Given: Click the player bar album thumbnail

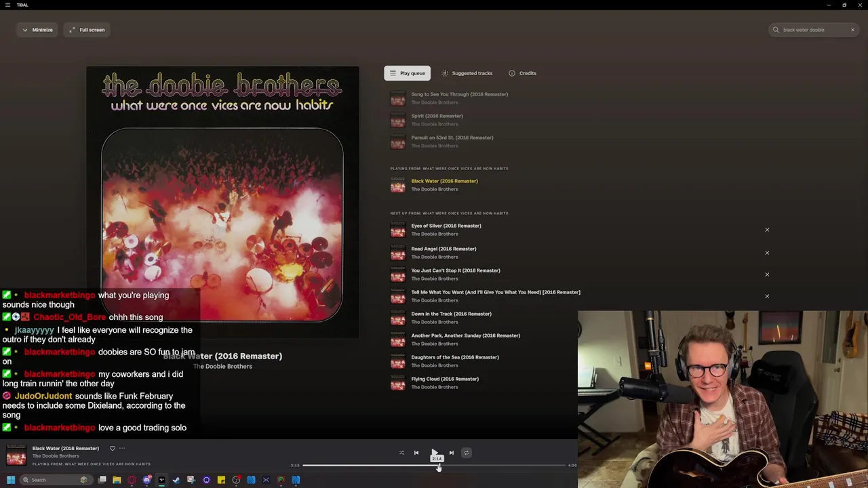Looking at the screenshot, I should coord(16,455).
